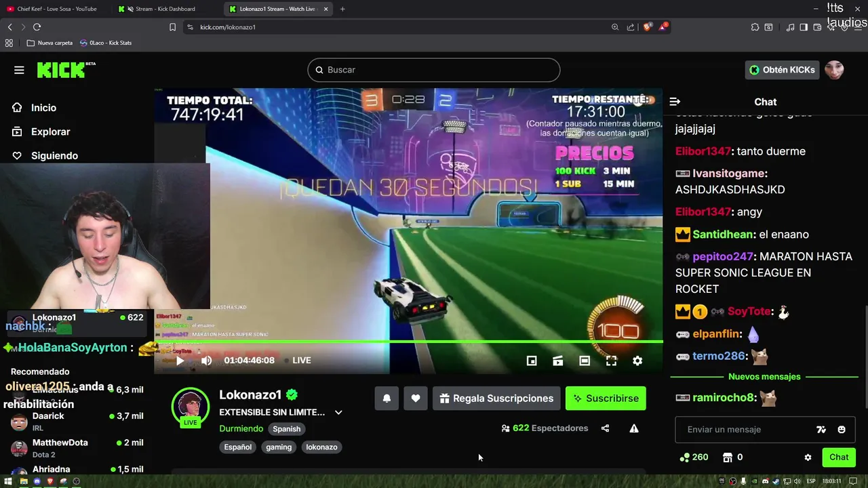This screenshot has width=868, height=488.
Task: Go back in browser history
Action: coord(9,27)
